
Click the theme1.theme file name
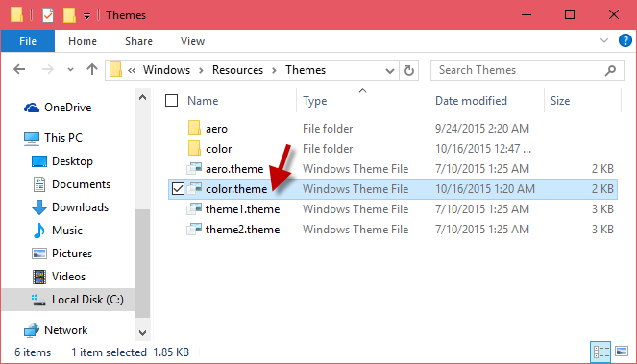click(242, 209)
